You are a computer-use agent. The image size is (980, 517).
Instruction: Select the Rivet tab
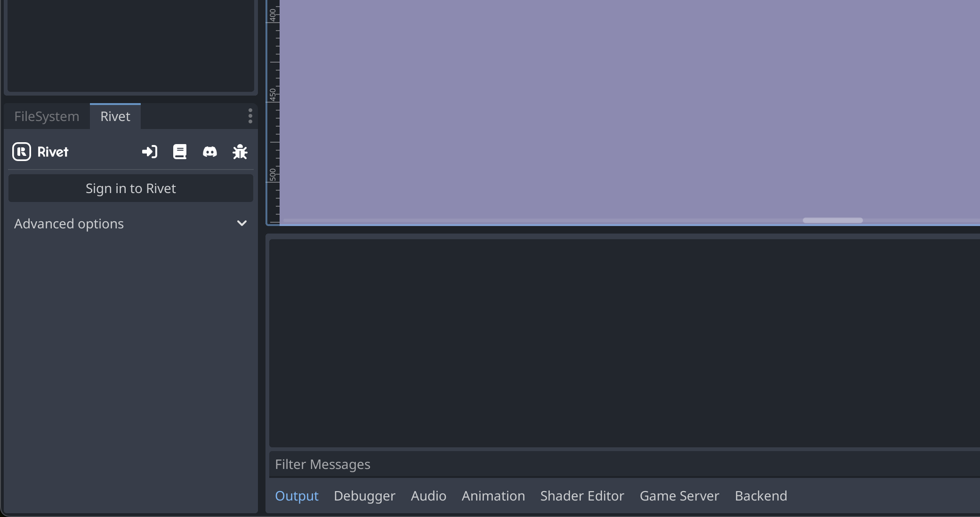(x=115, y=116)
